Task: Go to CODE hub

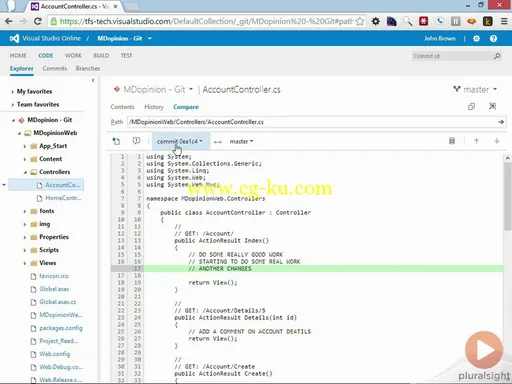Action: click(46, 55)
